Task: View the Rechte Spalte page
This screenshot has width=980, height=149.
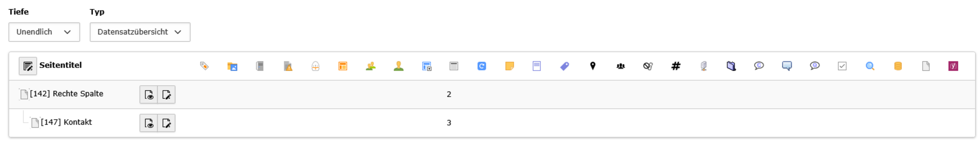Action: (149, 94)
